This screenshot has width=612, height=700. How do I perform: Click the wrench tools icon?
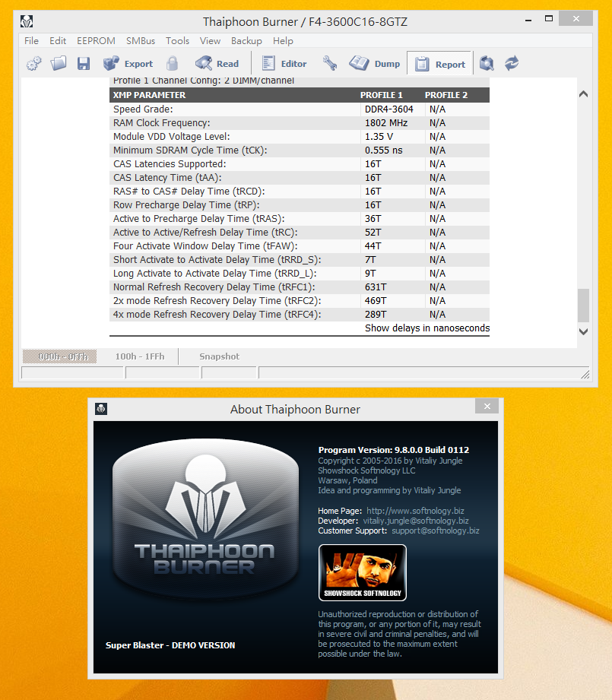click(x=330, y=64)
